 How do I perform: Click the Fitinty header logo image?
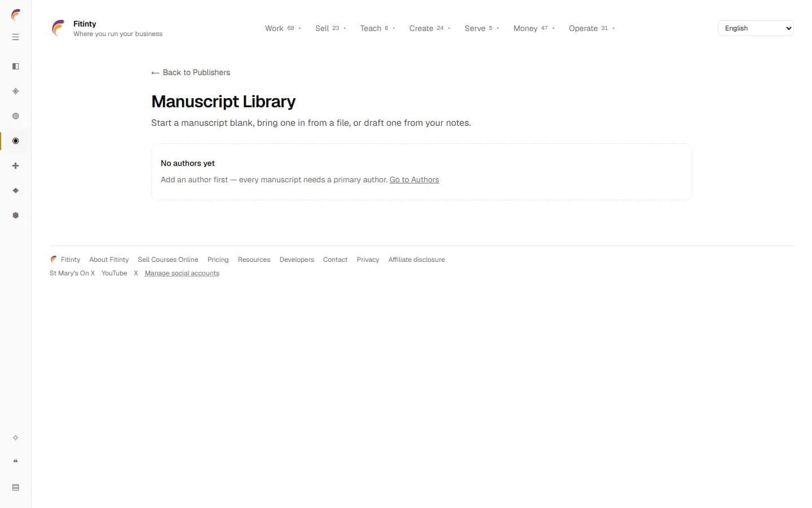(58, 28)
